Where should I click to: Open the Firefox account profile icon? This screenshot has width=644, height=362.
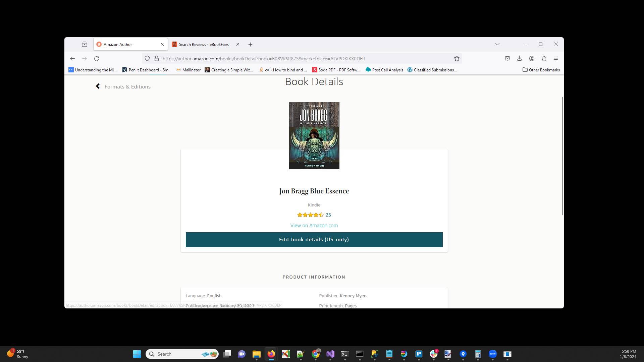[532, 58]
